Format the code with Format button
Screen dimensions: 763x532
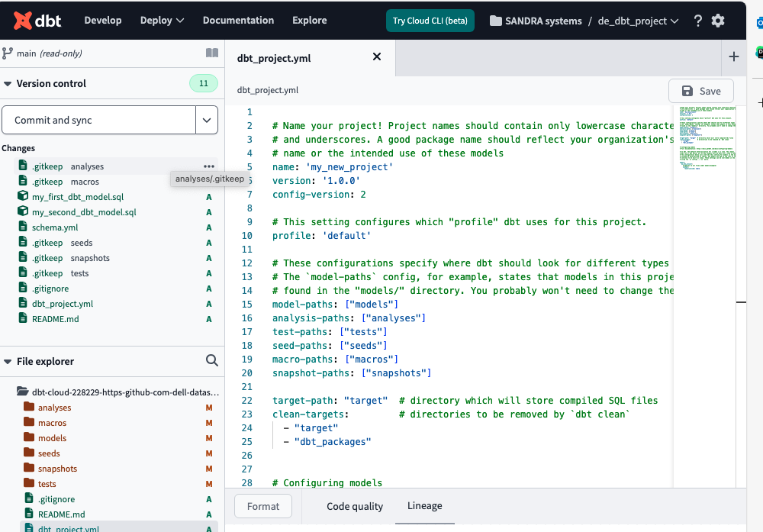(x=263, y=506)
